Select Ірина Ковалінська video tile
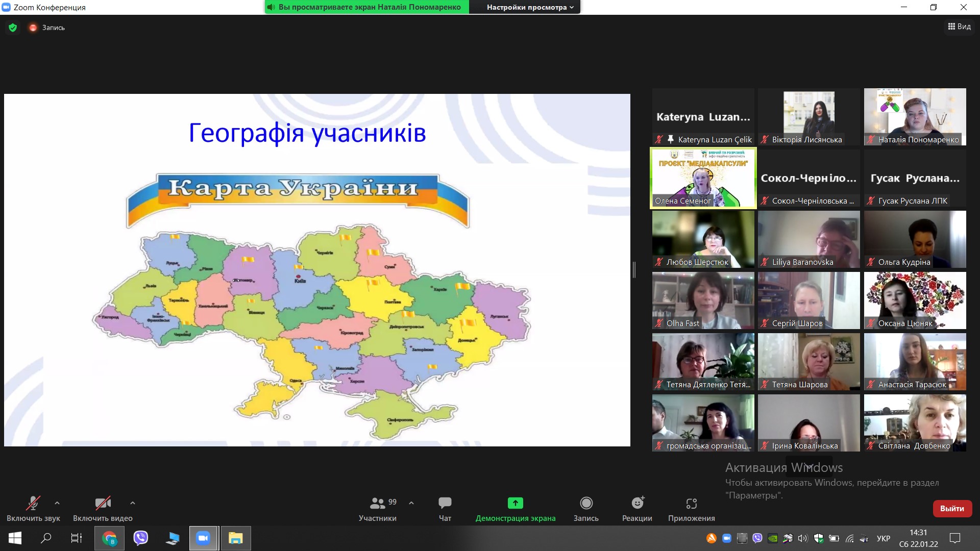The height and width of the screenshot is (551, 980). click(x=809, y=423)
